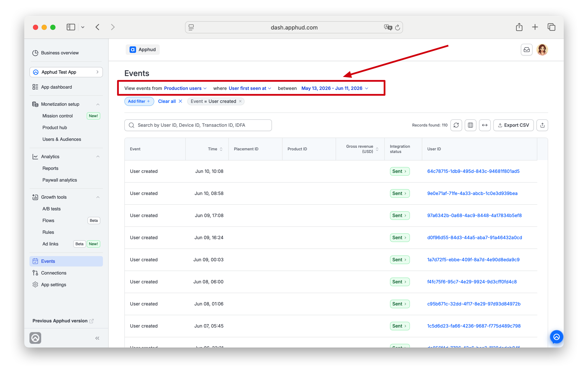The width and height of the screenshot is (588, 380).
Task: Open user 1a7d72f5-ebbe-409f-8a7d-4e90d8eda9c9
Action: point(473,260)
